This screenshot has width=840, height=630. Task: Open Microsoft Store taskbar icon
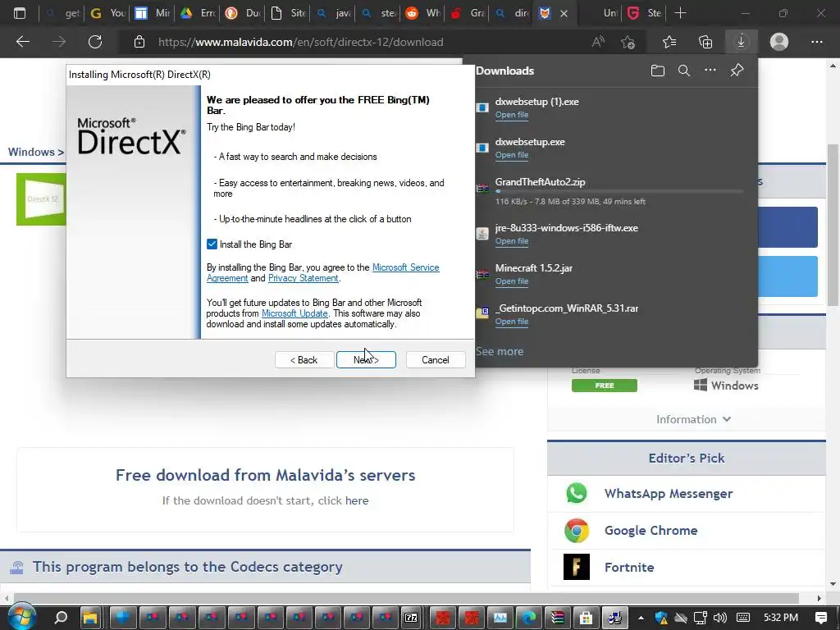(x=586, y=618)
